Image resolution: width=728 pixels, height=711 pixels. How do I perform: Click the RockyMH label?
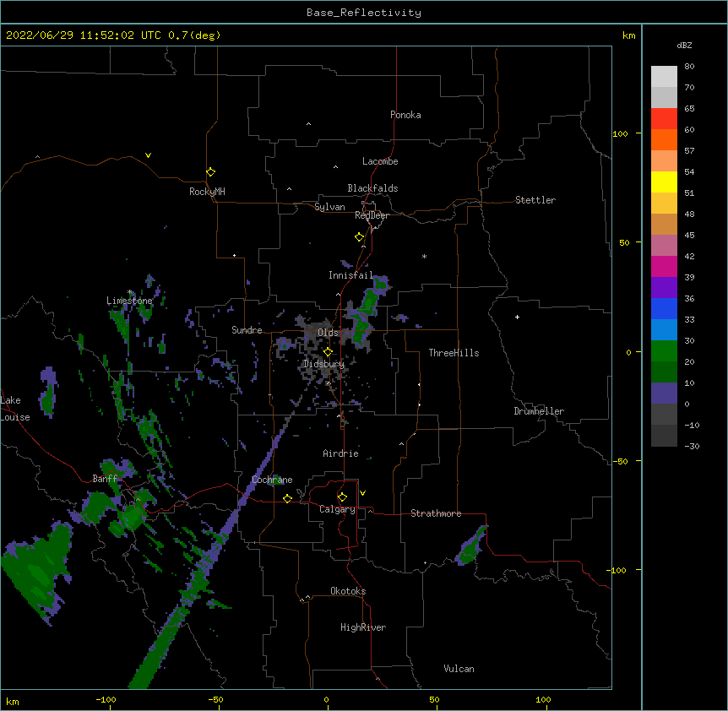(207, 191)
